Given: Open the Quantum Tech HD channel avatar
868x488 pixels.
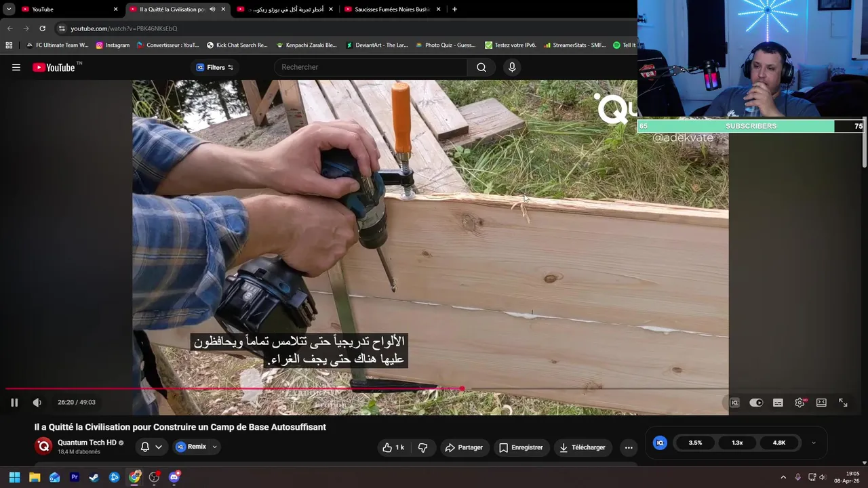Looking at the screenshot, I should 44,446.
